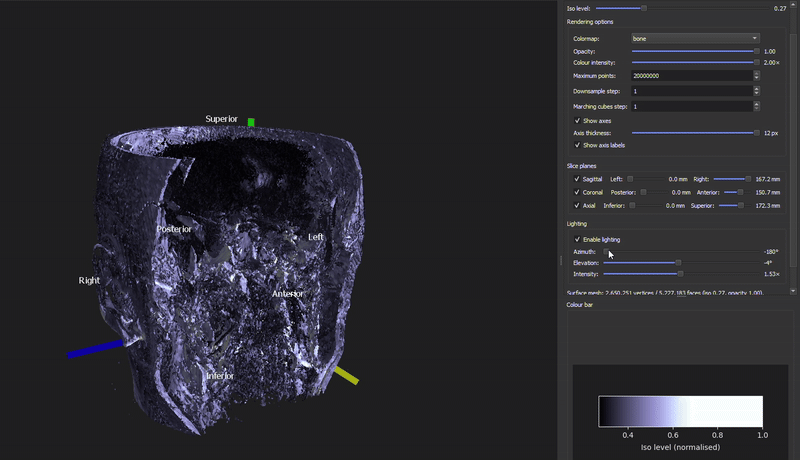
Task: Turn off Enable lighting checkbox
Action: pyautogui.click(x=577, y=239)
